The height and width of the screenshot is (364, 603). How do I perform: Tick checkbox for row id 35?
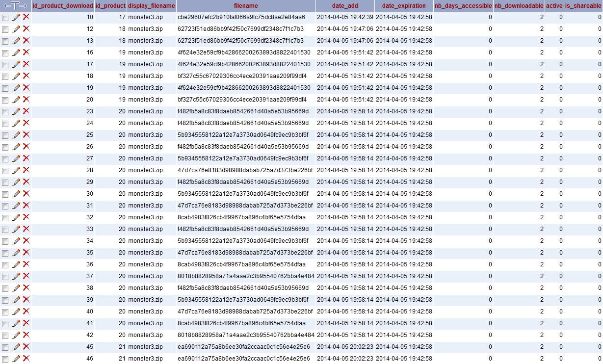(x=5, y=253)
